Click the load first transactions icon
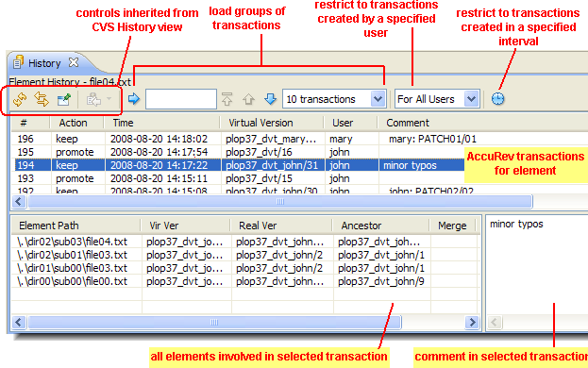Screen dimensions: 588x368 pyautogui.click(x=227, y=99)
